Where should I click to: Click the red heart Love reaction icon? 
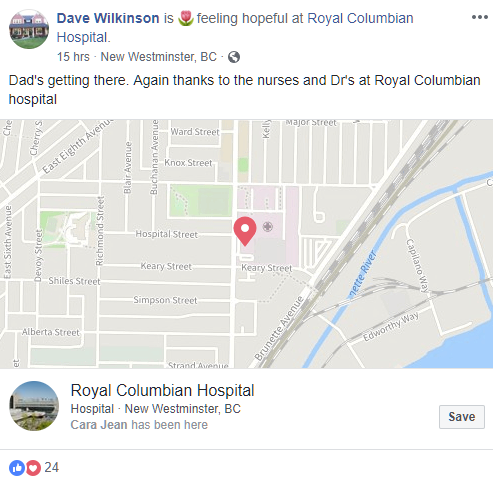[x=33, y=468]
